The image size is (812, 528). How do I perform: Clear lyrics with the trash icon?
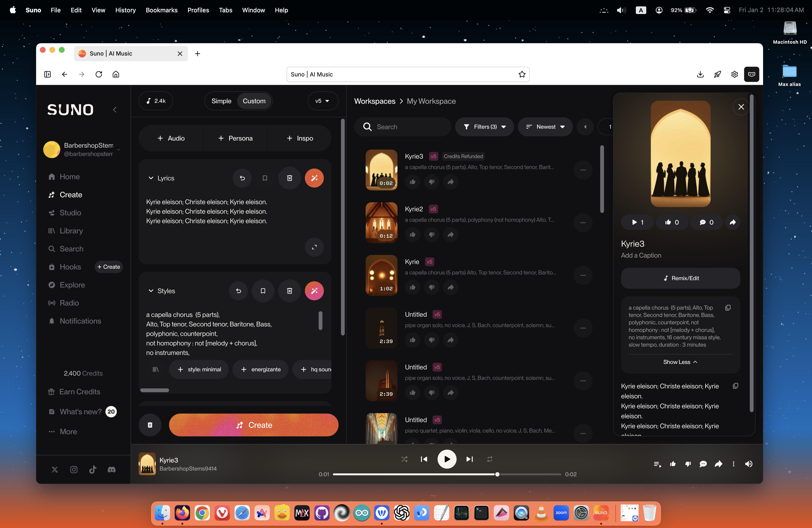(289, 178)
